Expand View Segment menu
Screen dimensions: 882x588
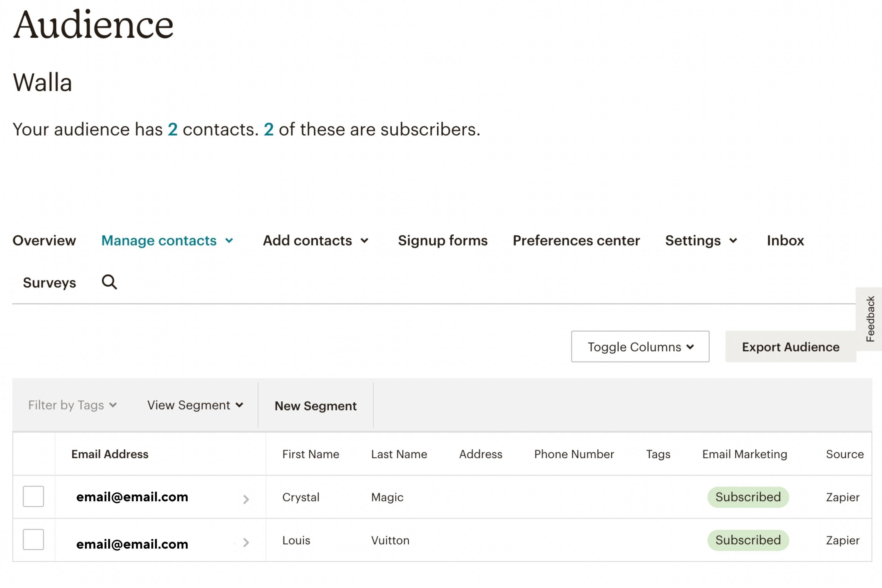tap(195, 405)
